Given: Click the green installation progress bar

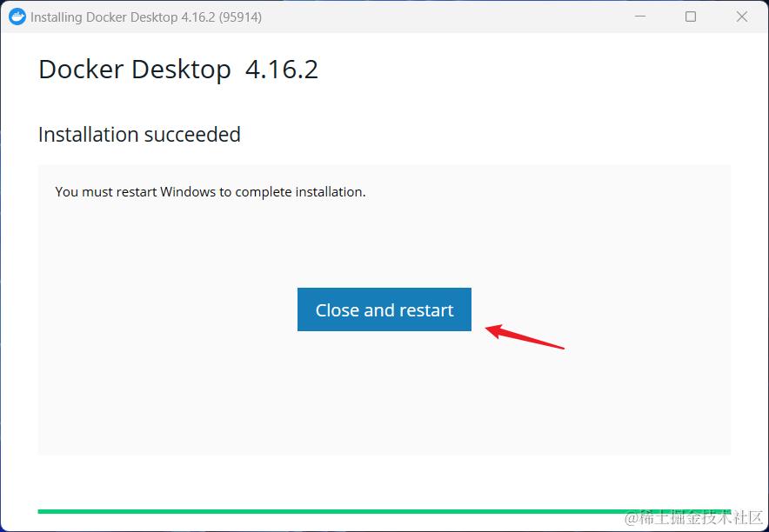Looking at the screenshot, I should tap(384, 511).
